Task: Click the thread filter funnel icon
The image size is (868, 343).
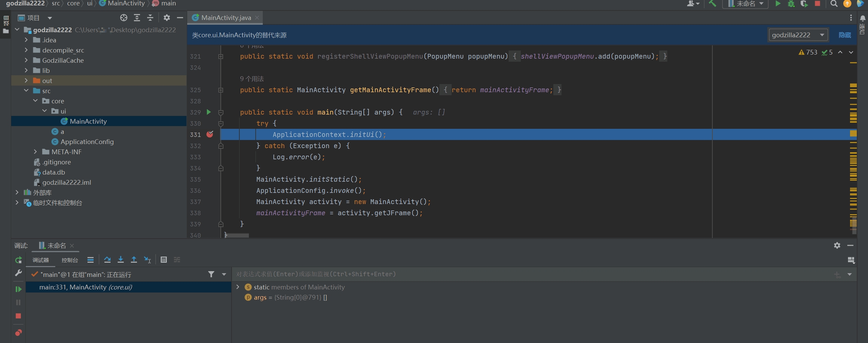Action: 211,274
